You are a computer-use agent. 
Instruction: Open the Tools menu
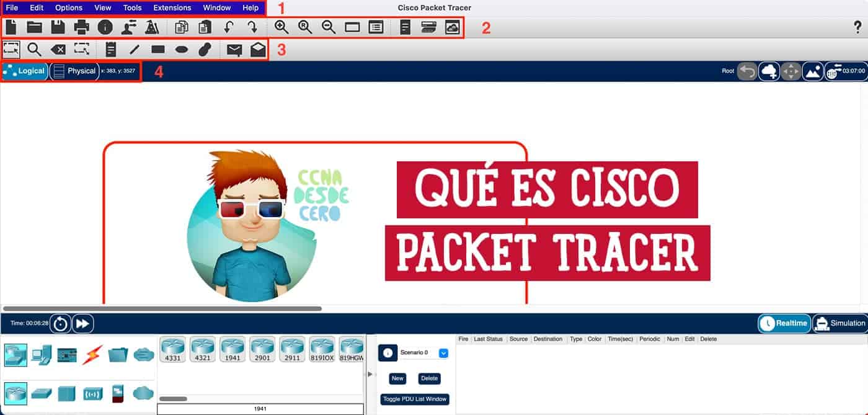pos(132,8)
